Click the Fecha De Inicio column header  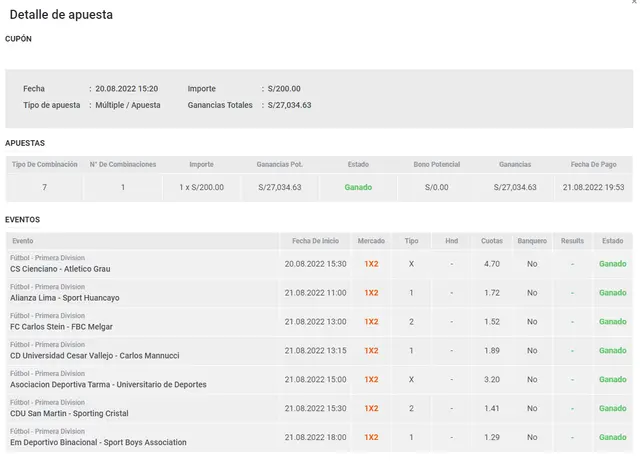tap(316, 241)
